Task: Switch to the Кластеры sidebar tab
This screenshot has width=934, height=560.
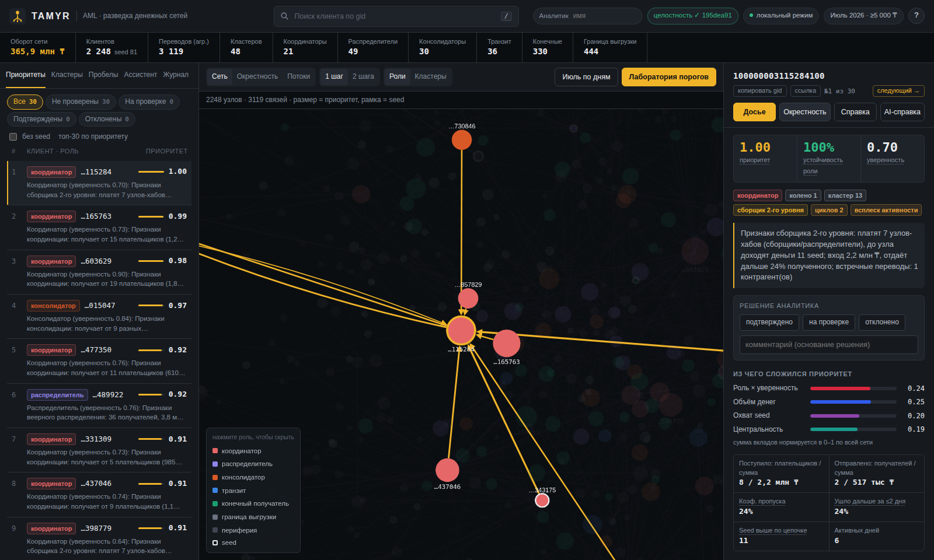Action: 67,75
